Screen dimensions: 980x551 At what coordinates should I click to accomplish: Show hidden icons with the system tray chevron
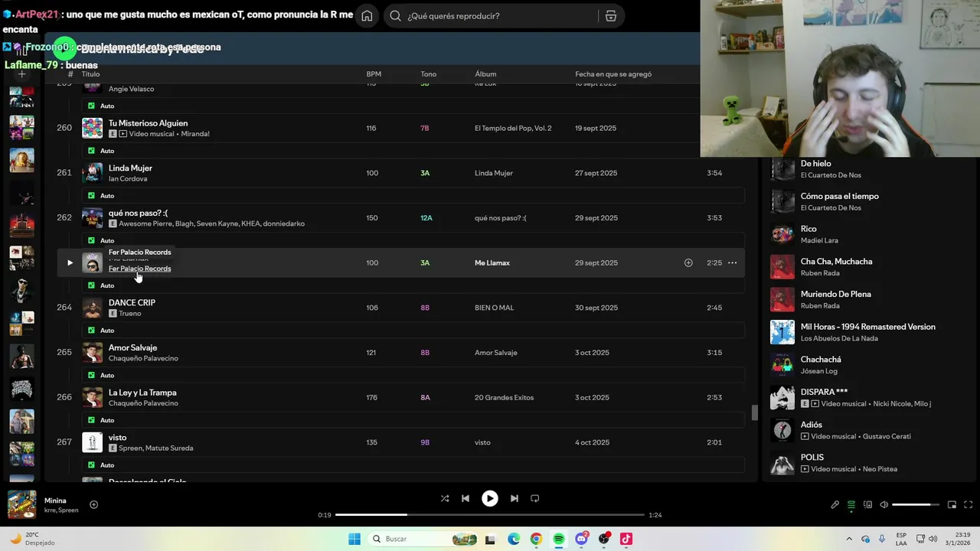[x=848, y=539]
